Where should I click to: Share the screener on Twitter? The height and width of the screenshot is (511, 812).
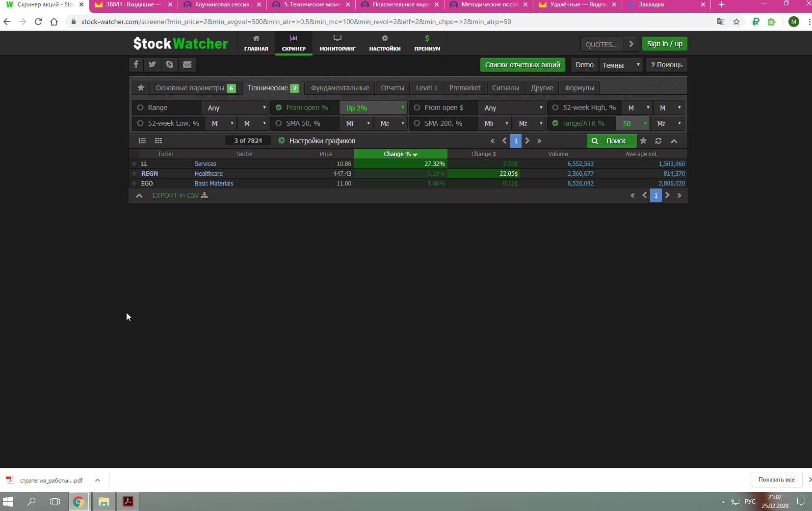[153, 64]
